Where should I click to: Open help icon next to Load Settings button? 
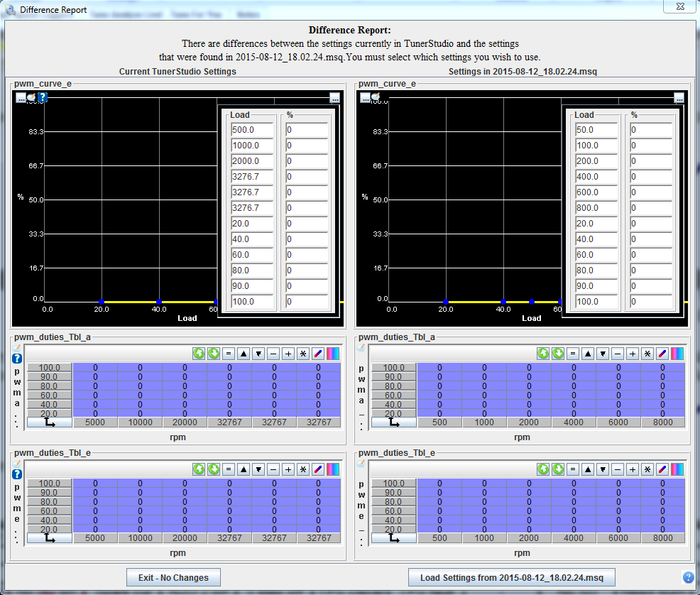(688, 577)
